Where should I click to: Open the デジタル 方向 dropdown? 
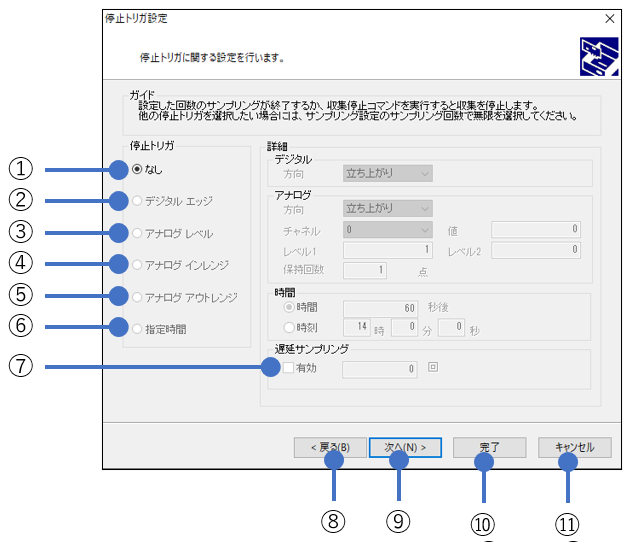pyautogui.click(x=387, y=173)
